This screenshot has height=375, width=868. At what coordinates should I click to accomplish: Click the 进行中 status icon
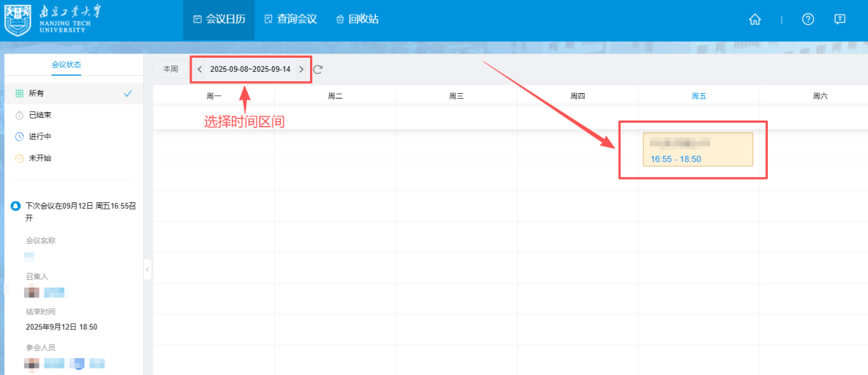coord(20,137)
